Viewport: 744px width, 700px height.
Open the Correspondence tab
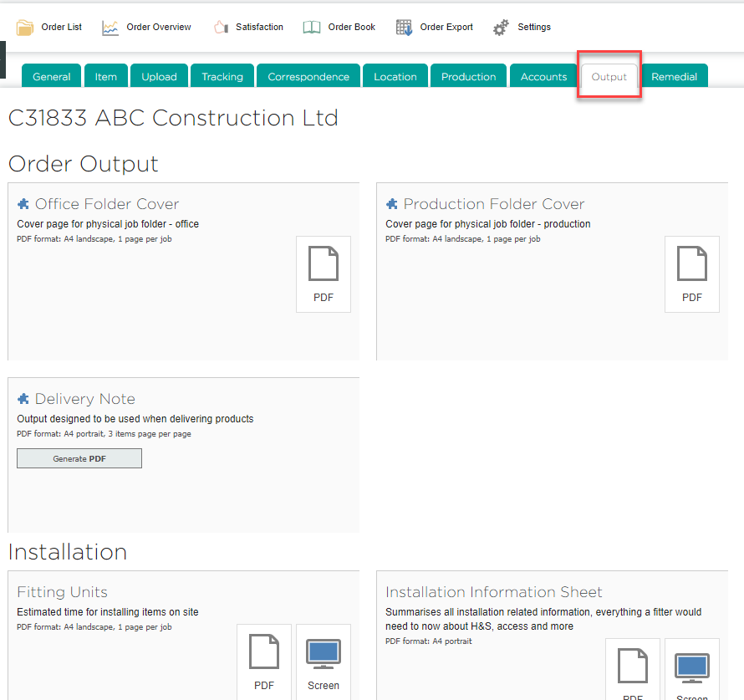[x=308, y=76]
